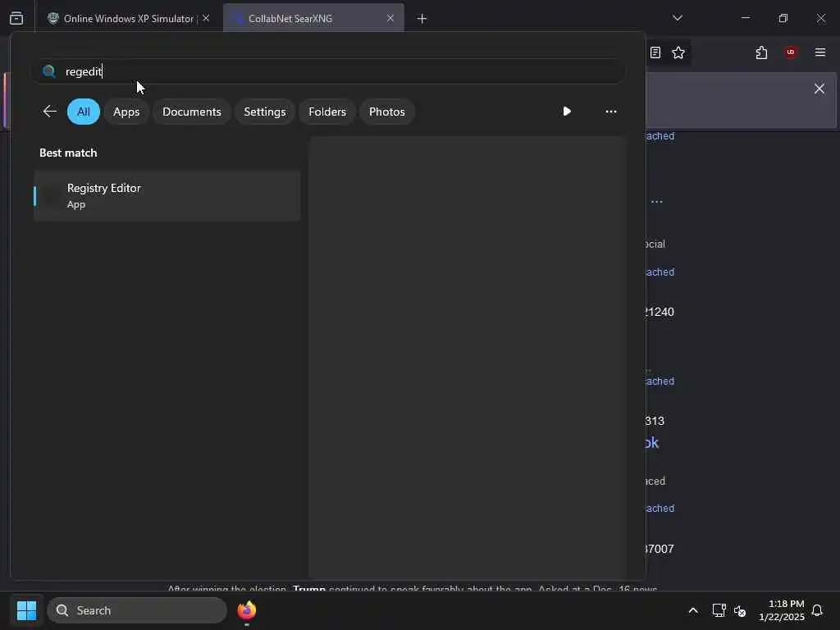Bookmark this page with the star icon
The image size is (840, 630).
click(678, 52)
